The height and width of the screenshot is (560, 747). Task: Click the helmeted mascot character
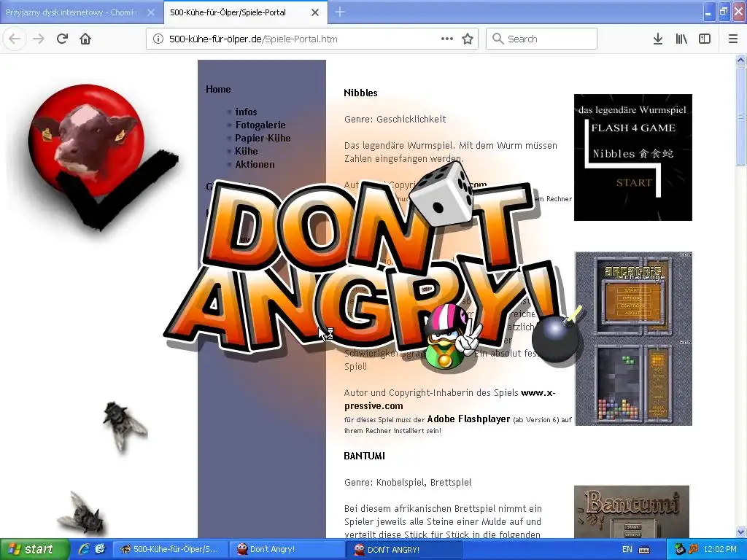point(451,337)
